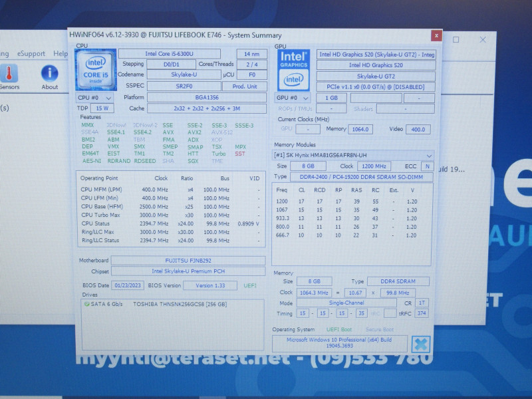The image size is (532, 399).
Task: Select the D0/D1 stepping value
Action: pyautogui.click(x=172, y=64)
